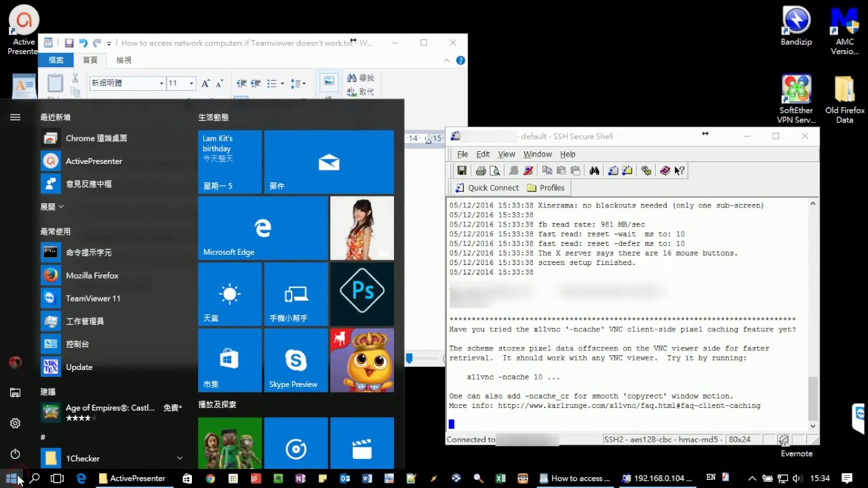Image resolution: width=868 pixels, height=488 pixels.
Task: Switch to the 檢視 tab in WordPad
Action: click(124, 60)
